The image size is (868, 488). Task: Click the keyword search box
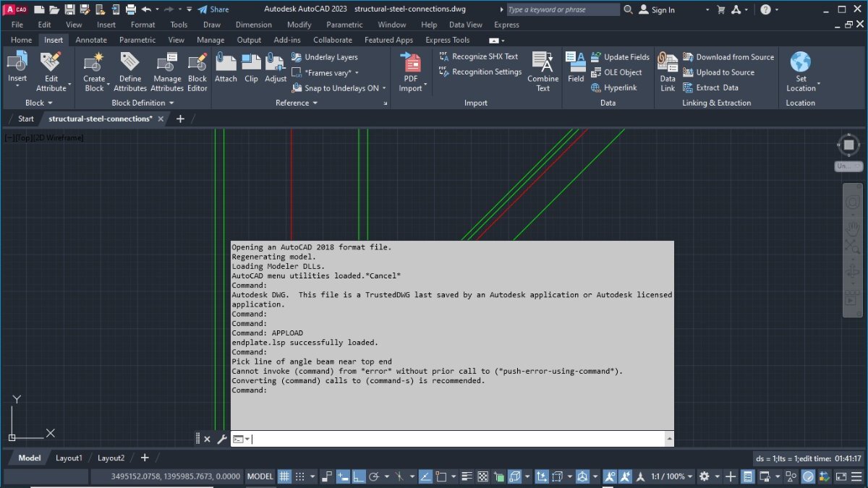coord(562,9)
